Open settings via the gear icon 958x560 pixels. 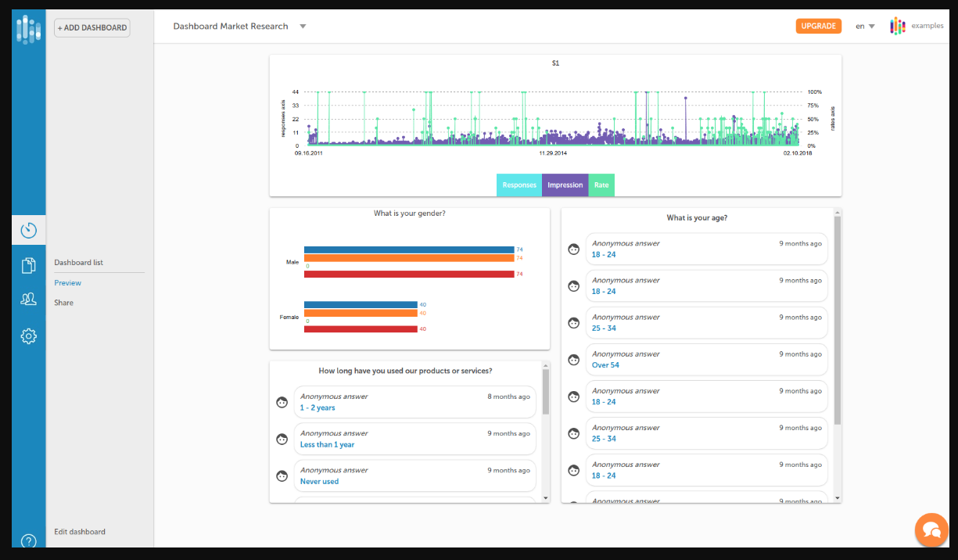28,336
